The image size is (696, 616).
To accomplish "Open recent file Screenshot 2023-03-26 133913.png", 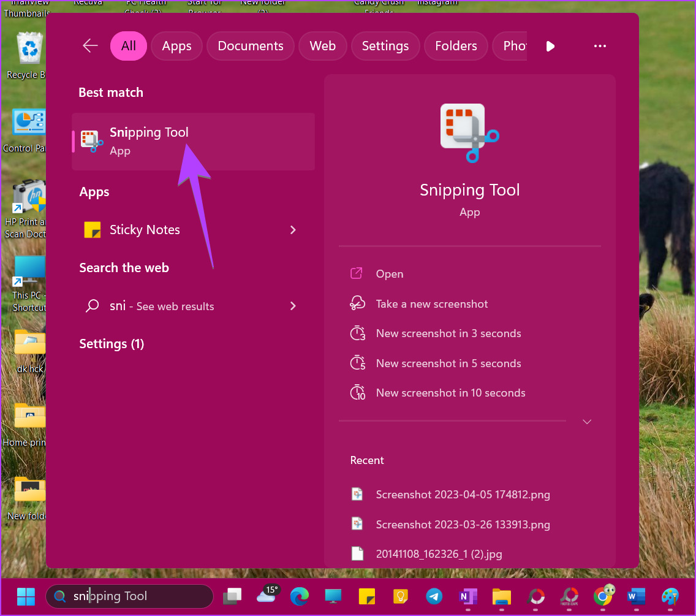I will [x=450, y=525].
